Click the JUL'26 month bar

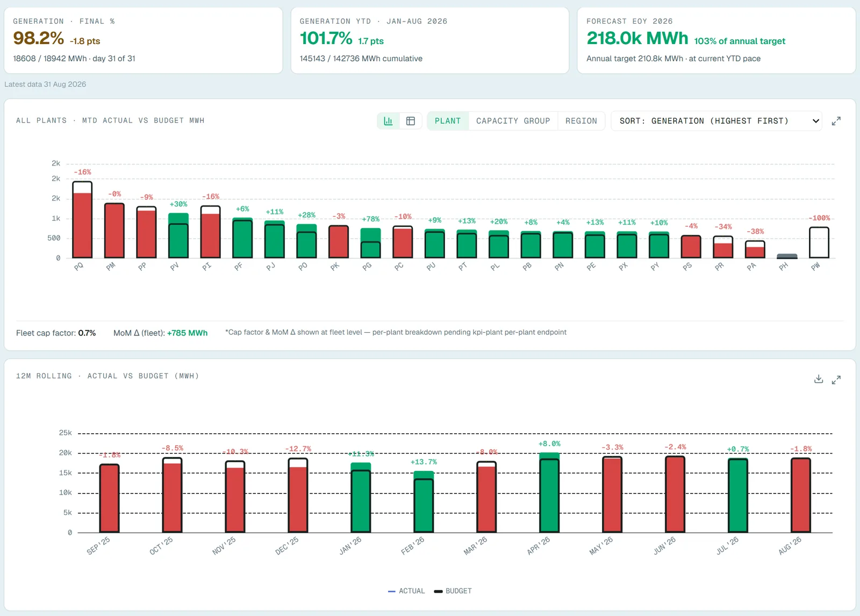(738, 495)
